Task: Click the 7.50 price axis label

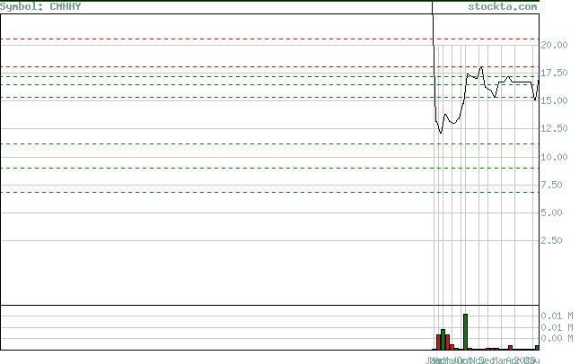Action: pyautogui.click(x=551, y=185)
